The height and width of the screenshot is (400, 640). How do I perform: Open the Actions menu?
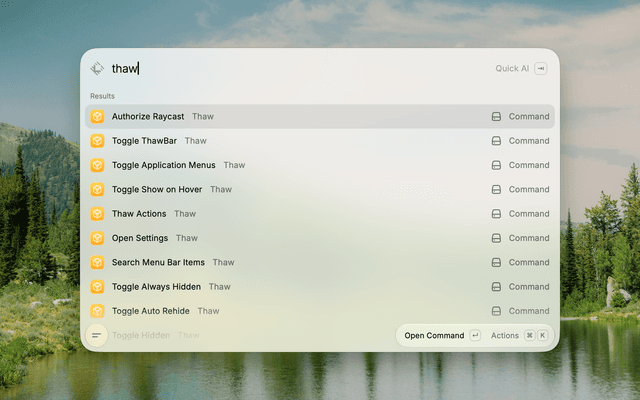[504, 336]
